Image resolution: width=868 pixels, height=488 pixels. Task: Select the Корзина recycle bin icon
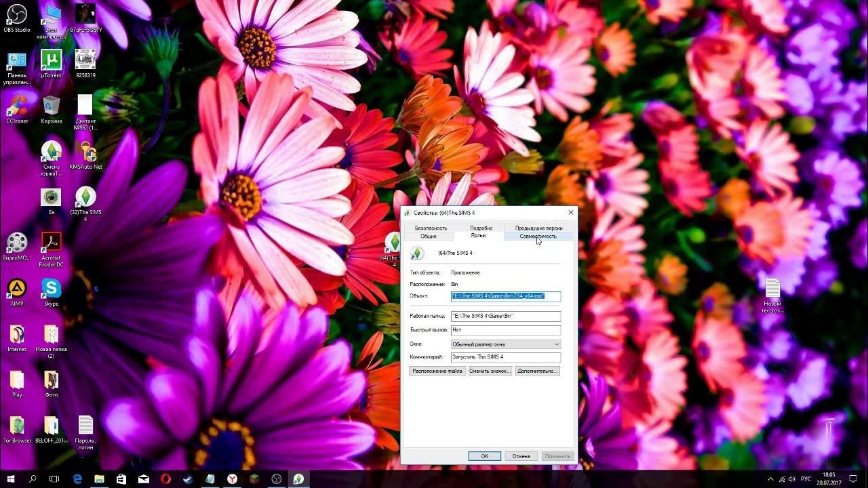click(52, 109)
